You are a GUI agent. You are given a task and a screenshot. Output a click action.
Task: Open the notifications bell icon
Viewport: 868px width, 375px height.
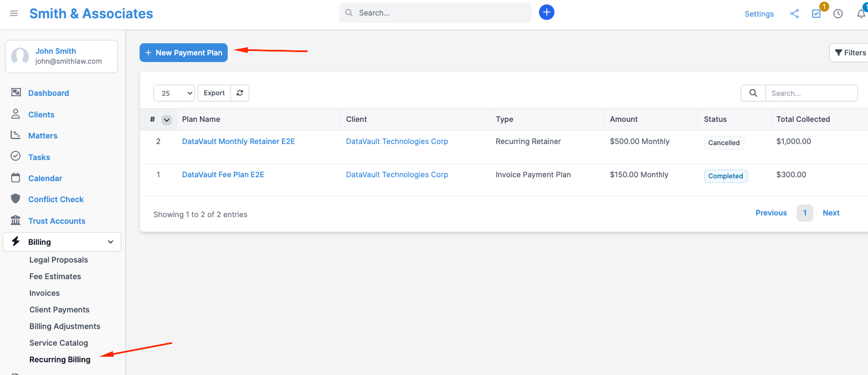861,14
